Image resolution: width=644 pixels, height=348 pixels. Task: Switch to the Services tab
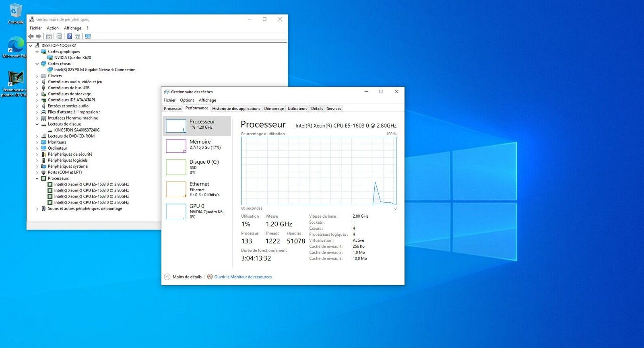(334, 109)
